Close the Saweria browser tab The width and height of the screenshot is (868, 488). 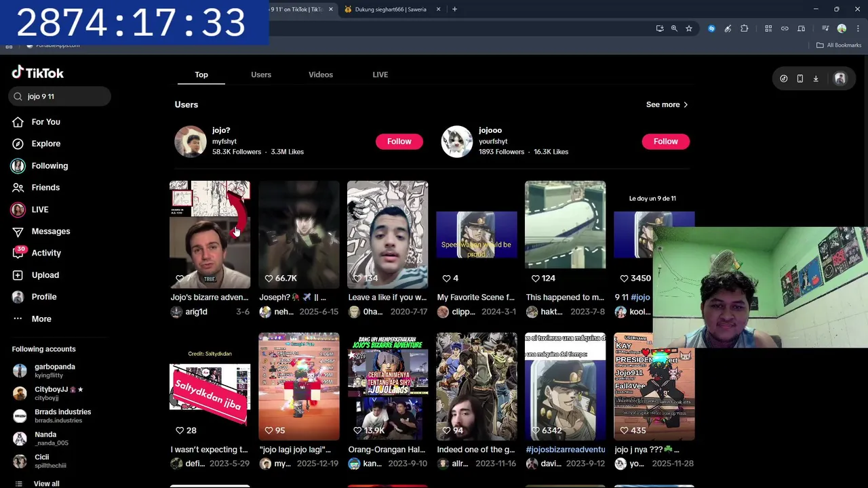pos(438,9)
